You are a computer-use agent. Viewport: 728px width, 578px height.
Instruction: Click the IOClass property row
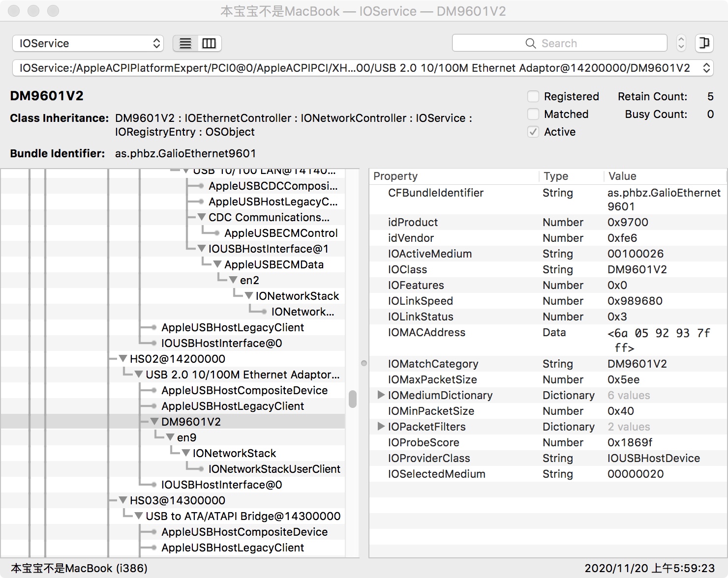point(548,269)
